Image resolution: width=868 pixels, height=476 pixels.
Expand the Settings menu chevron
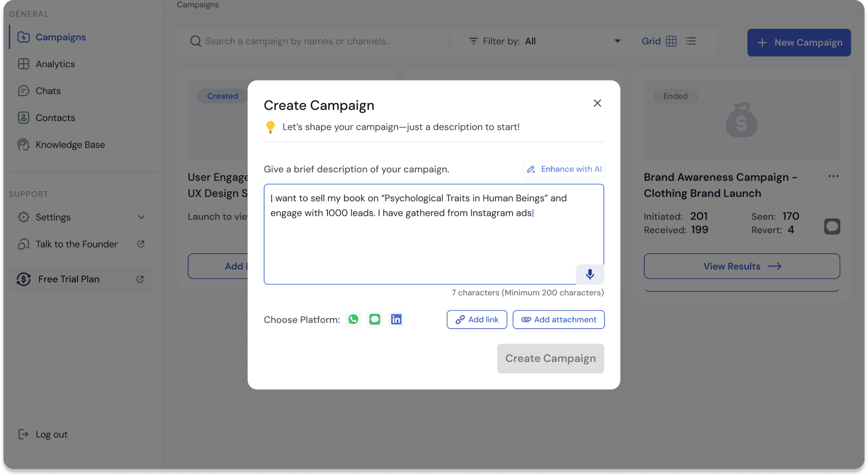coord(142,217)
